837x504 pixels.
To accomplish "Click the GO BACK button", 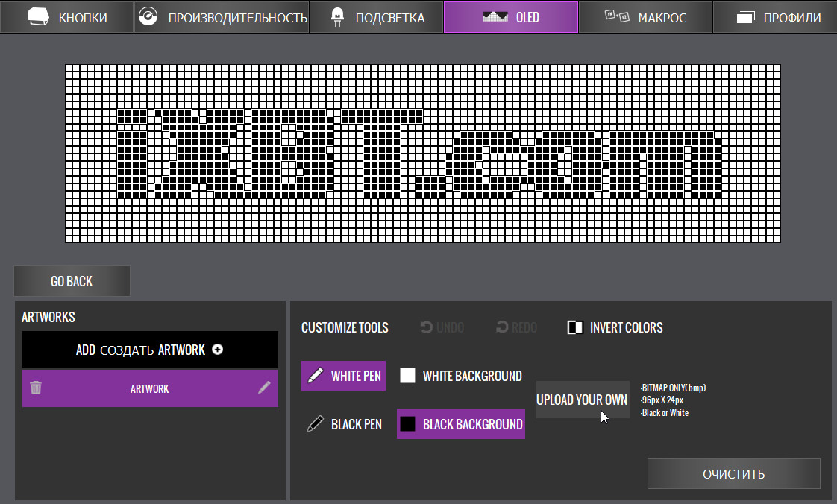I will click(x=72, y=281).
